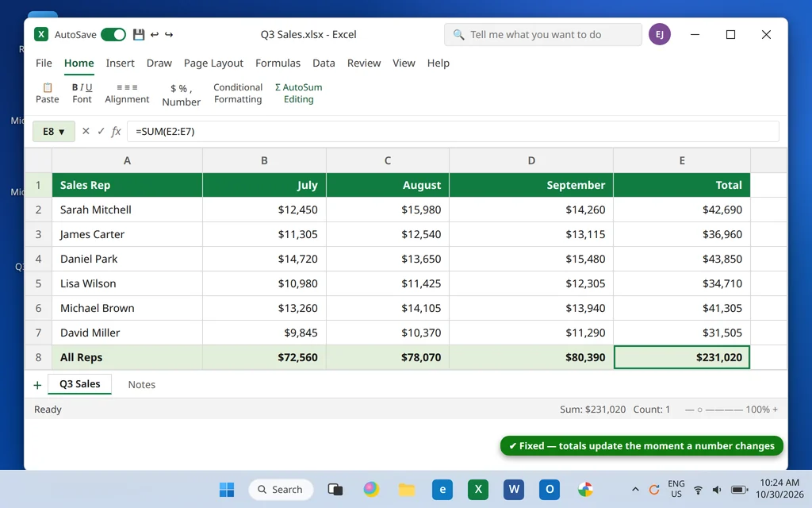Open Word from the taskbar
812x508 pixels.
pos(514,489)
